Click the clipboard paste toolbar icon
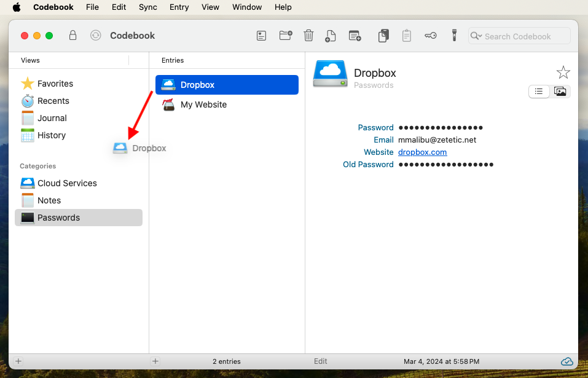 [x=407, y=36]
